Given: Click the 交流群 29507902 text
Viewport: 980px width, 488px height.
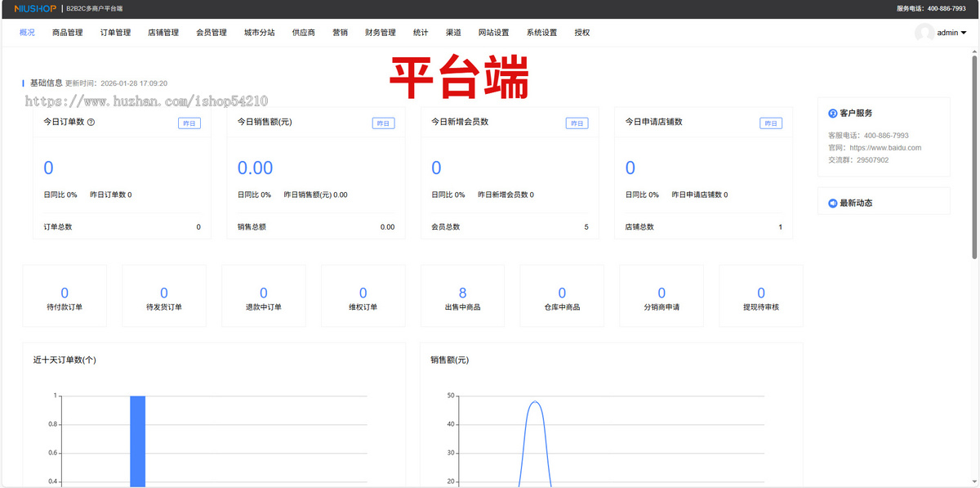Looking at the screenshot, I should pos(858,160).
